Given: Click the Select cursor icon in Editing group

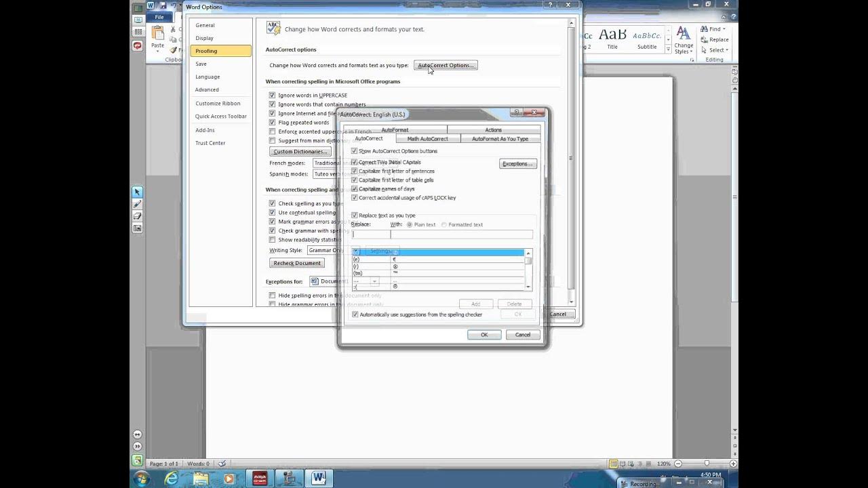Looking at the screenshot, I should pyautogui.click(x=704, y=49).
